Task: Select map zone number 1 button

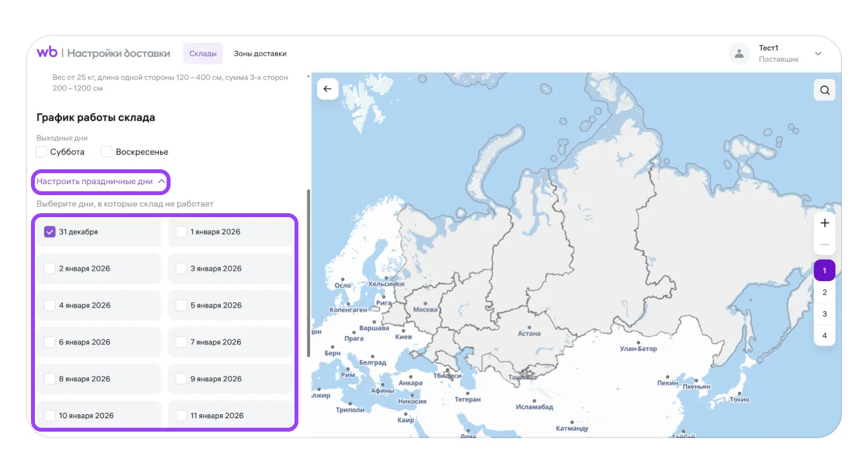Action: (824, 271)
